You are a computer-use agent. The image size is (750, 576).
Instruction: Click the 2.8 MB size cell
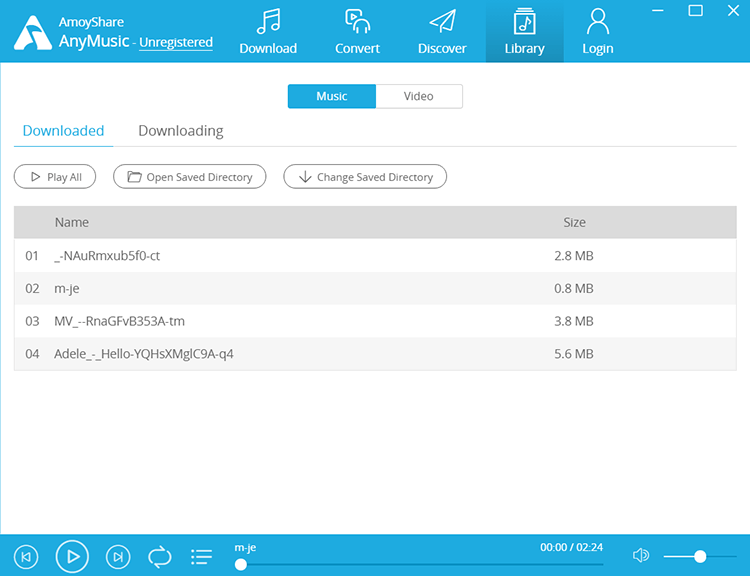tap(574, 255)
